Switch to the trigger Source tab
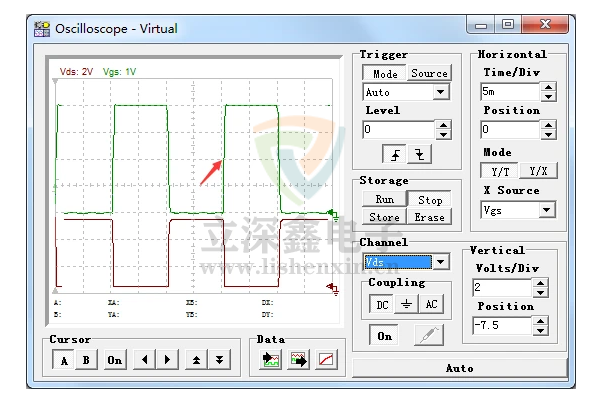Image resolution: width=600 pixels, height=402 pixels. 429,73
